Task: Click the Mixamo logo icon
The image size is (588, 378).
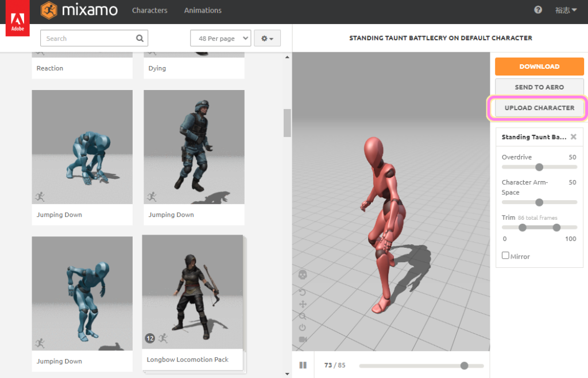Action: (49, 10)
